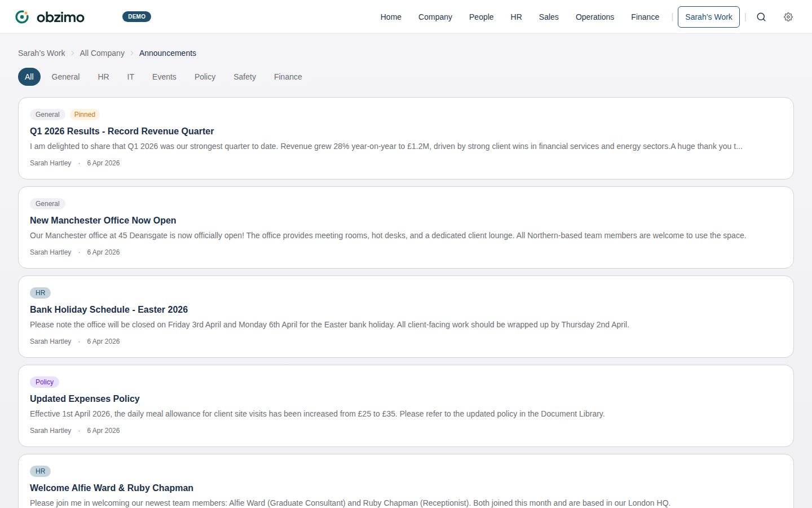Image resolution: width=812 pixels, height=508 pixels.
Task: Filter announcements by Finance tab
Action: pyautogui.click(x=288, y=77)
